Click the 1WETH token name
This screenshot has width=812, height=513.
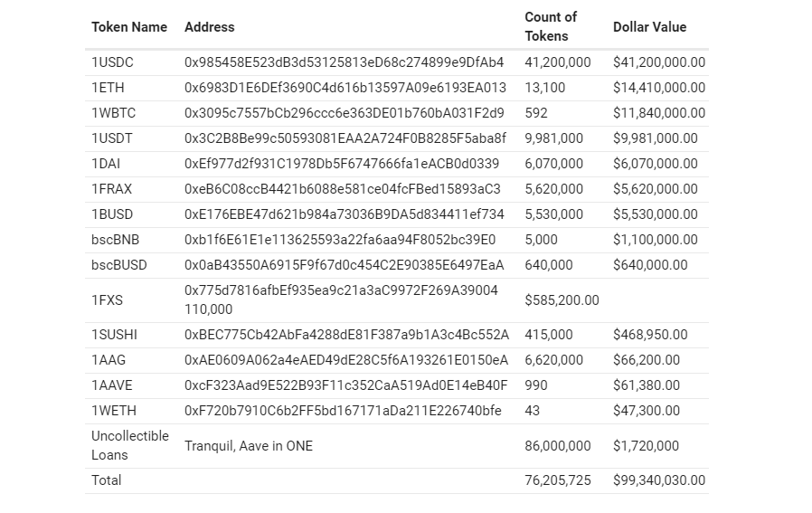pyautogui.click(x=112, y=410)
